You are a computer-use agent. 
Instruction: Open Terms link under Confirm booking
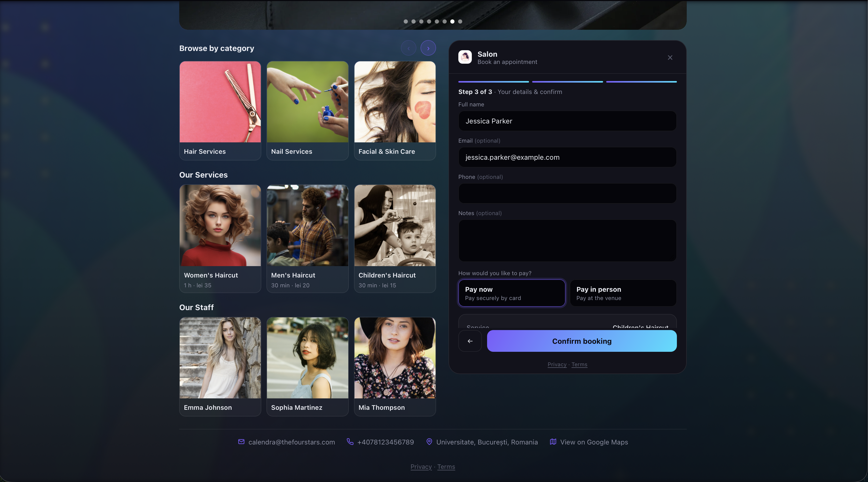click(579, 364)
